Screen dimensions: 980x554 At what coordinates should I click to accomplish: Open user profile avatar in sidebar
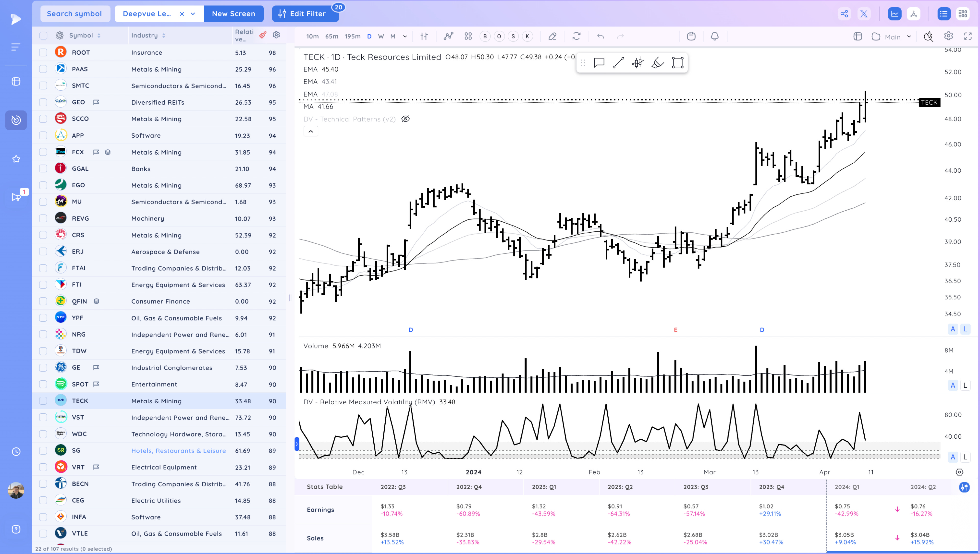click(16, 491)
